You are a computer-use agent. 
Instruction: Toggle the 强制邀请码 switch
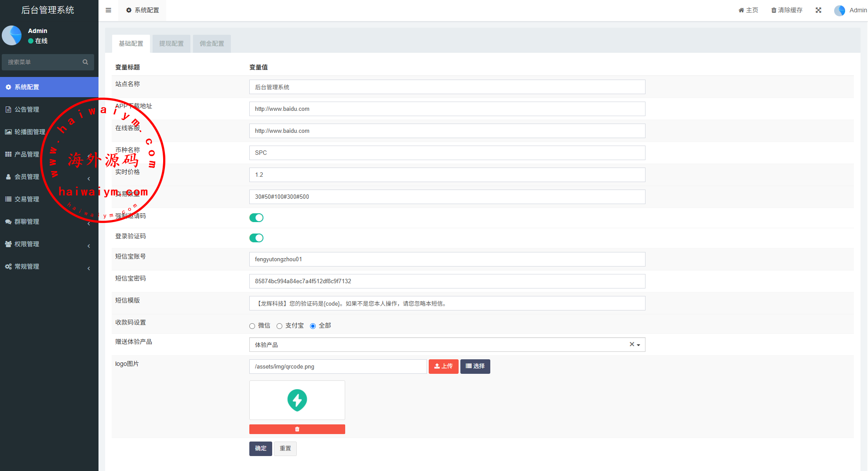256,218
